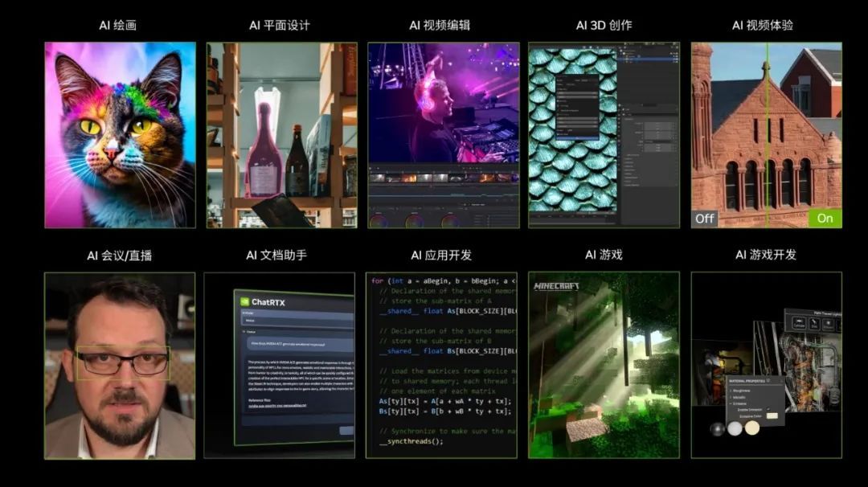868x487 pixels.
Task: Click the NVIDIA logo beside ChatRTX
Action: coord(244,301)
